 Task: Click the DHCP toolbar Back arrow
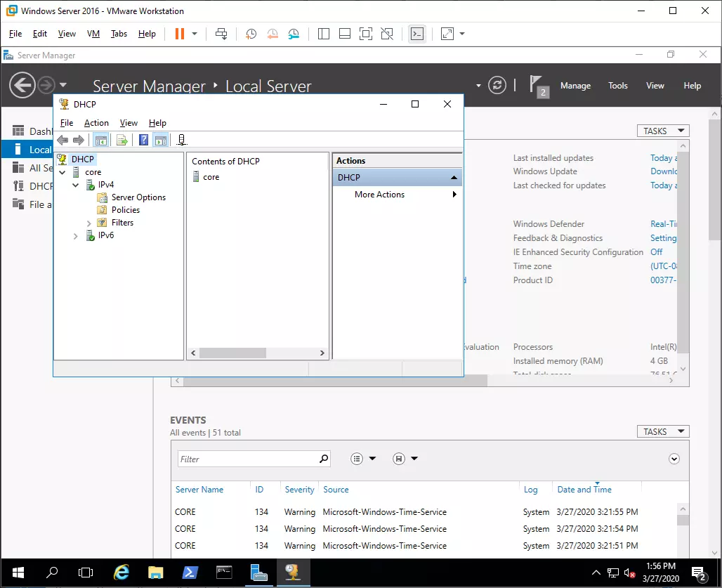[x=63, y=140]
